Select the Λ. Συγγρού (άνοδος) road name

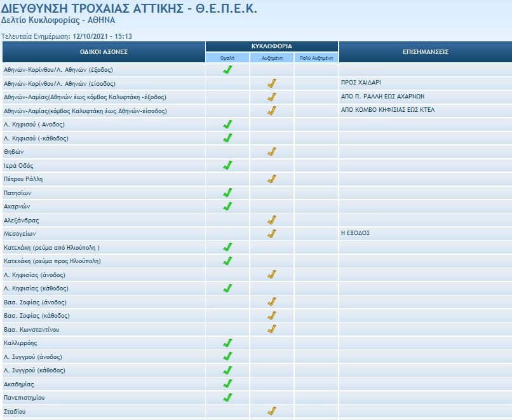click(x=33, y=357)
